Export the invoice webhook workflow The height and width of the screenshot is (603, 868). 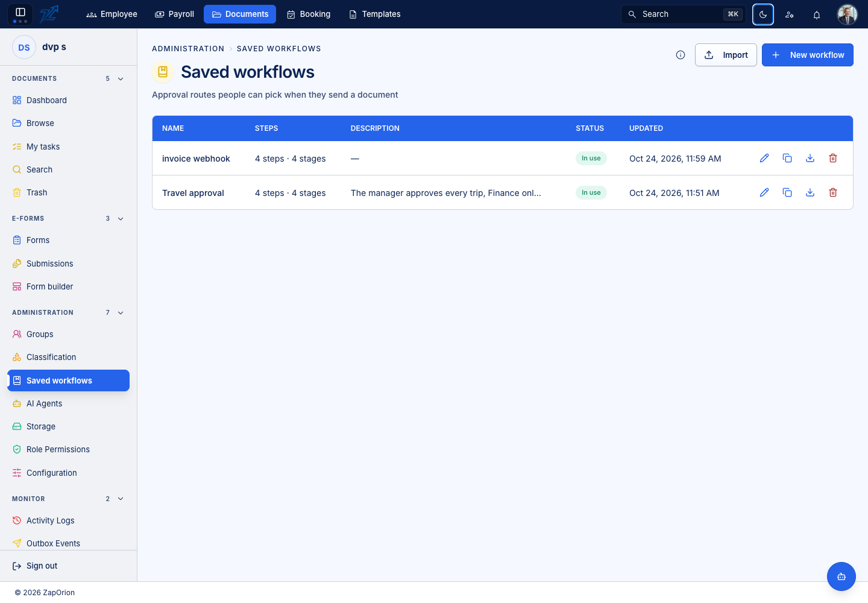coord(810,158)
